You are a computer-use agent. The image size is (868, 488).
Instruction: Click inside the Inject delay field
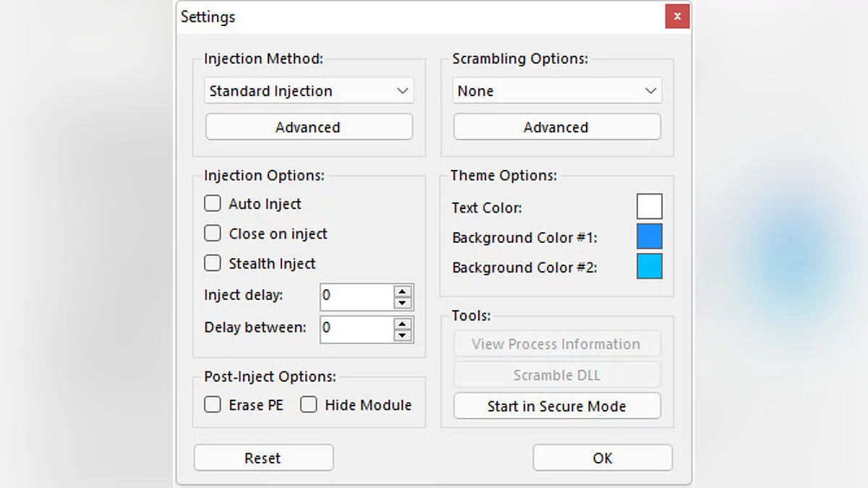(354, 296)
